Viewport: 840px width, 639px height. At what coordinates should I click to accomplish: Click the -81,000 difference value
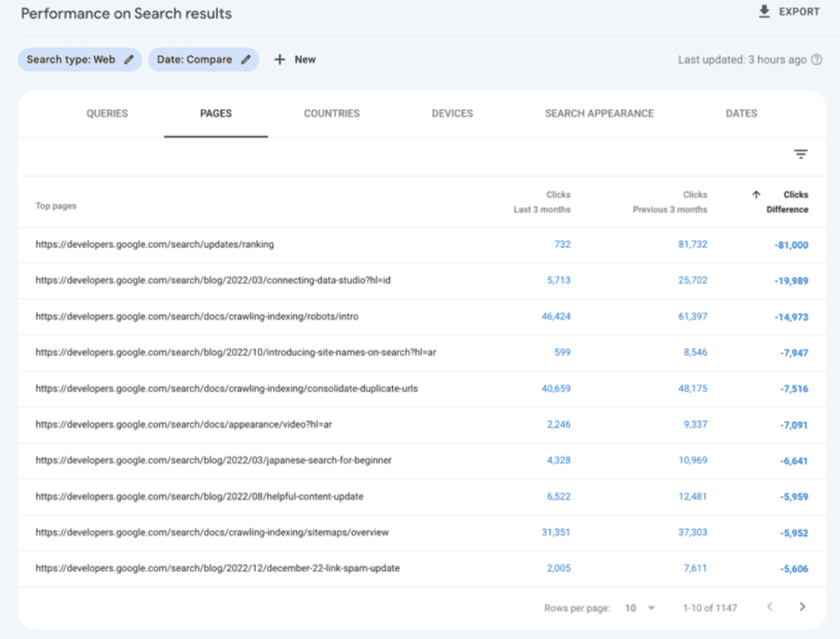(792, 244)
